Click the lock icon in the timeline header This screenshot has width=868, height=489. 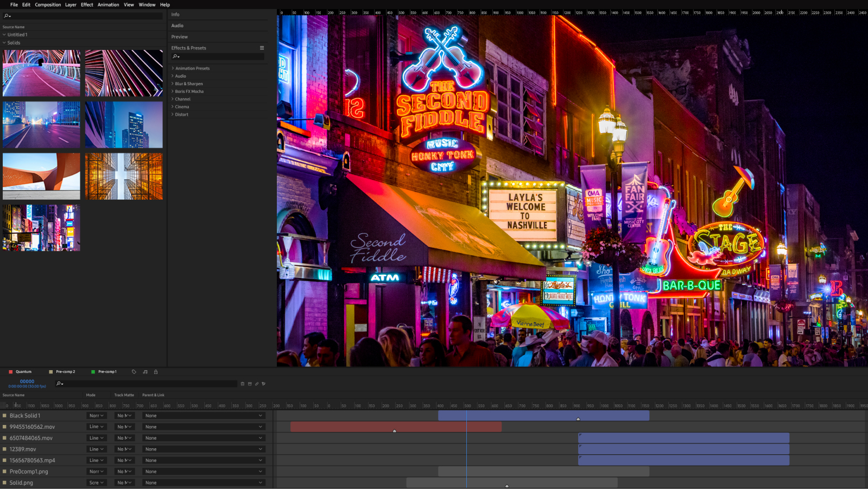pyautogui.click(x=156, y=372)
